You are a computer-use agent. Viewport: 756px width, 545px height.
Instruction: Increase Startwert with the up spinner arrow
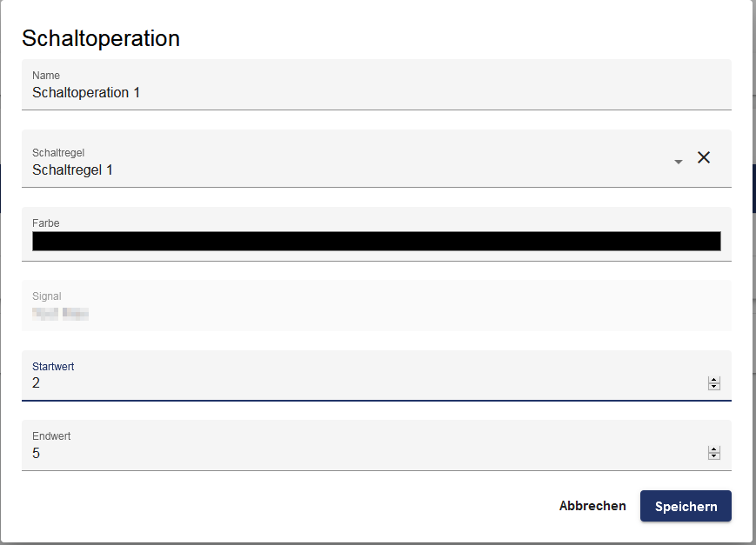tap(714, 380)
